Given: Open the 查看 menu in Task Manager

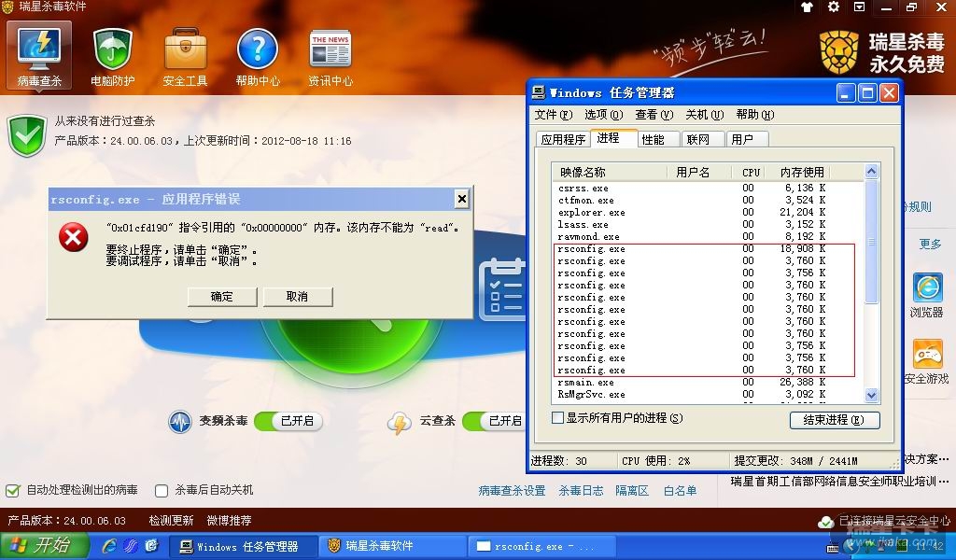Looking at the screenshot, I should (654, 115).
